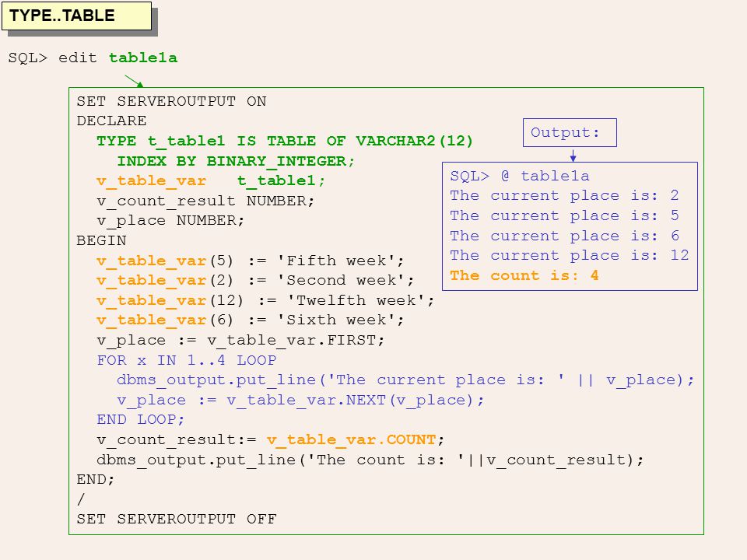Click the 'Twelfth week' assignment line
This screenshot has height=560, width=747.
point(265,300)
